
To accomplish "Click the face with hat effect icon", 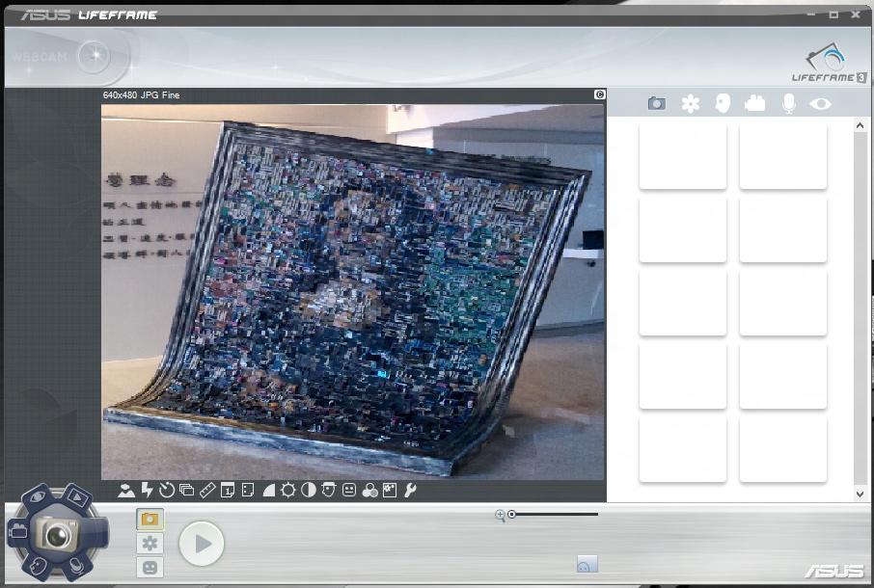I will [328, 490].
